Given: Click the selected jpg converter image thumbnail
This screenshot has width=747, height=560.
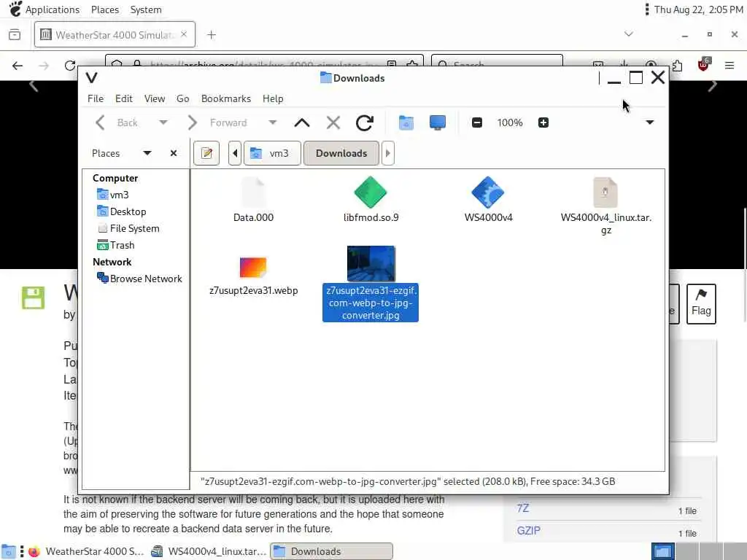Looking at the screenshot, I should coord(371,263).
